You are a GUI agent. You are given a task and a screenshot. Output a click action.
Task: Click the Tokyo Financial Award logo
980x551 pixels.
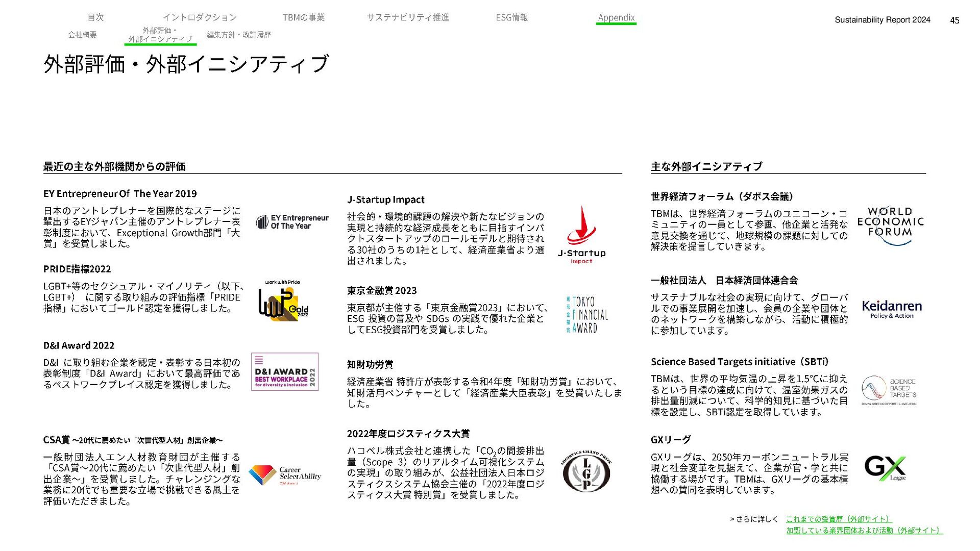coord(587,315)
